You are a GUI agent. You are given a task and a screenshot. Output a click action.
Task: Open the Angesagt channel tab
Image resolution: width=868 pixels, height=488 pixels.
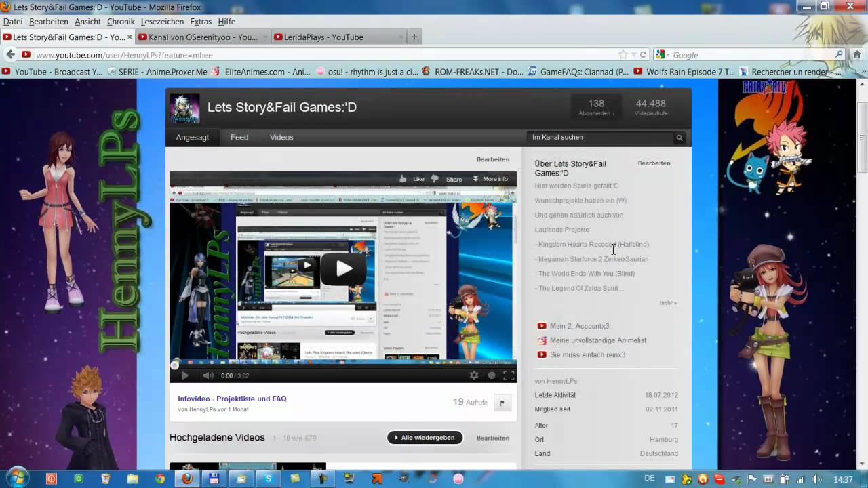coord(193,137)
